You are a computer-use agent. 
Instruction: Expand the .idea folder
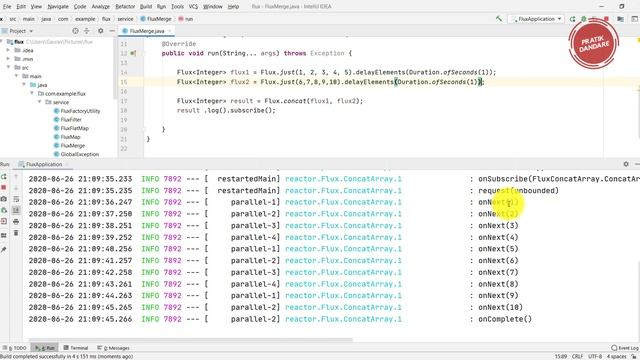(8, 50)
